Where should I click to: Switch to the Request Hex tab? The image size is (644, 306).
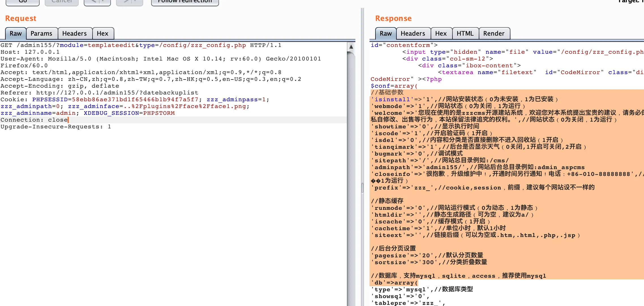102,34
